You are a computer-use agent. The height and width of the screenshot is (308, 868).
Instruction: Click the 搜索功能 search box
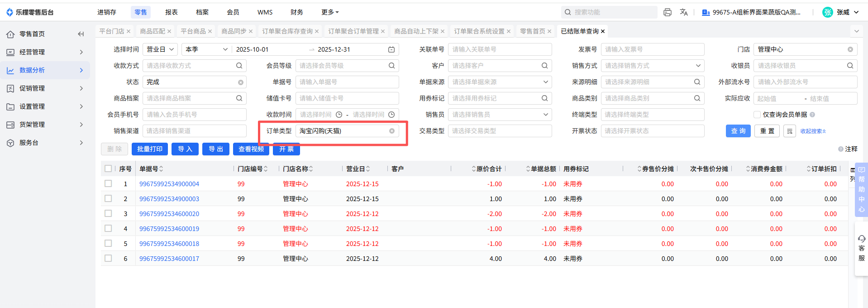[x=609, y=12]
